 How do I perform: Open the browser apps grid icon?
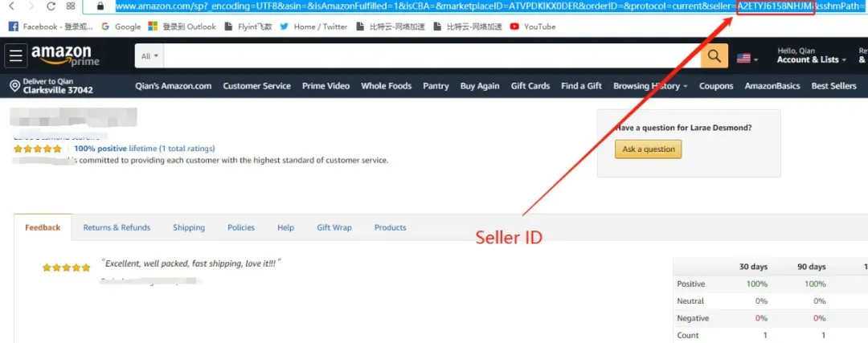(71, 6)
